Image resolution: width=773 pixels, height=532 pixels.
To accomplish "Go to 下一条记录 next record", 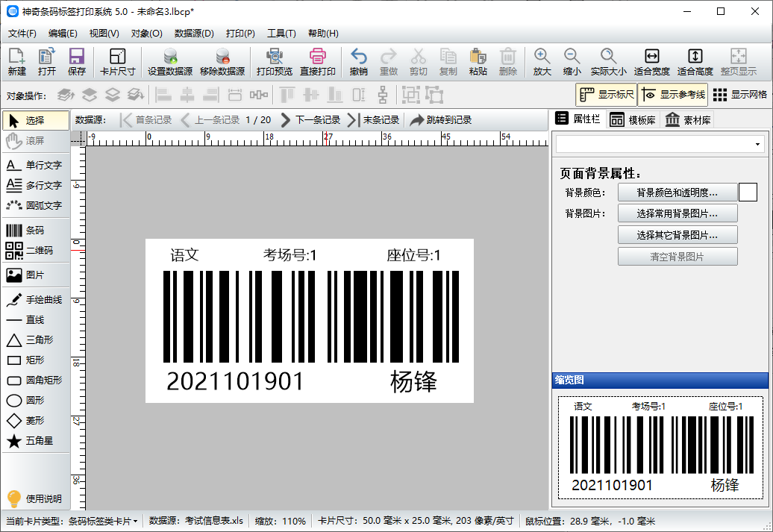I will point(310,120).
